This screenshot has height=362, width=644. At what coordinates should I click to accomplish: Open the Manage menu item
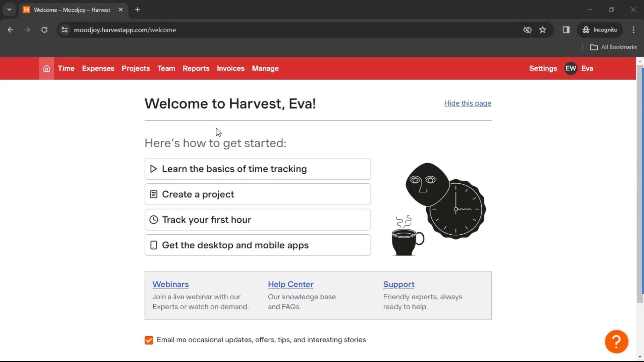[x=265, y=68]
